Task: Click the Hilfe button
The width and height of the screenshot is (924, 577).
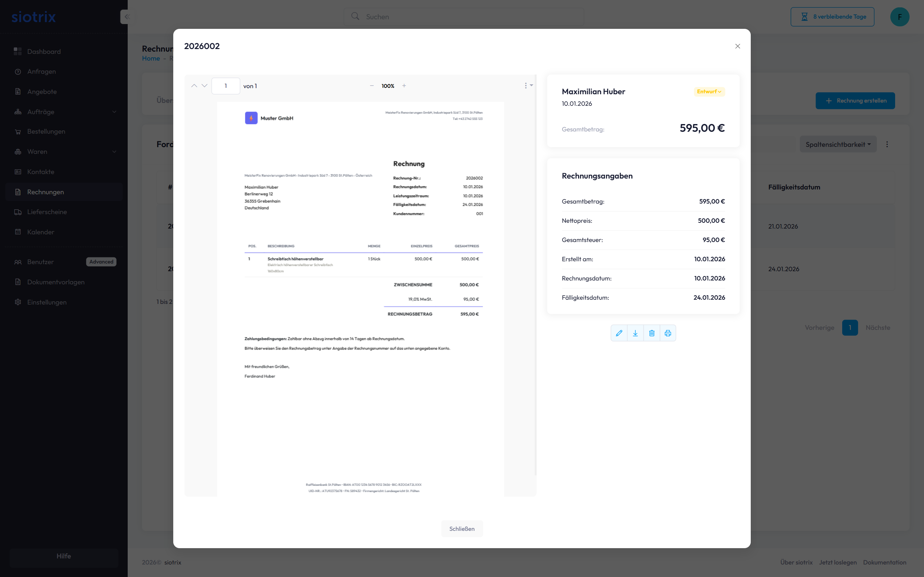Action: pos(64,556)
